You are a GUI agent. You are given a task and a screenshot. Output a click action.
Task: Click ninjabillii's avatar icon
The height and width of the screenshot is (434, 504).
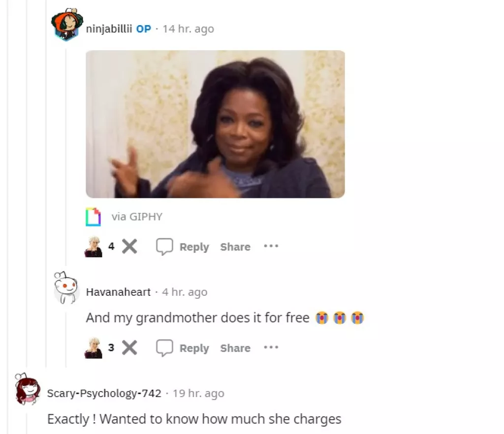(x=66, y=25)
